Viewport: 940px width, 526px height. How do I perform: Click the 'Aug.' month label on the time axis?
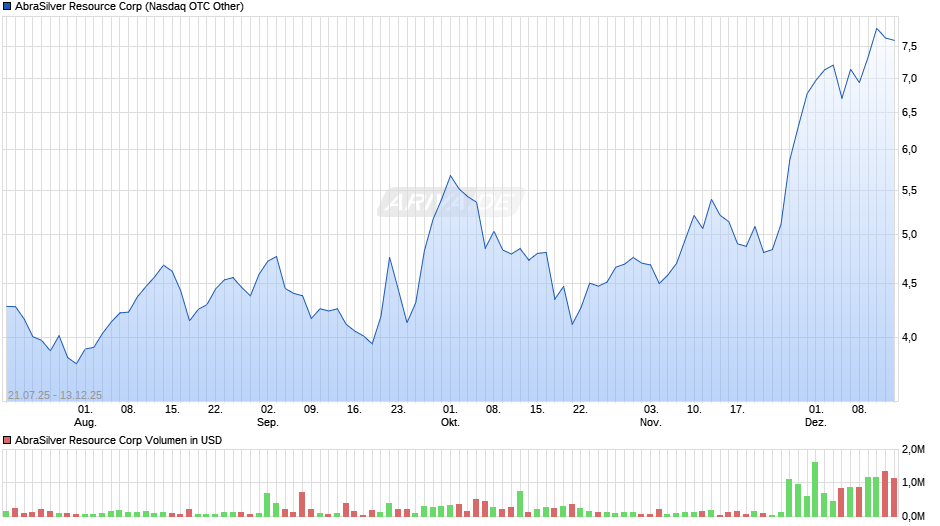[85, 422]
